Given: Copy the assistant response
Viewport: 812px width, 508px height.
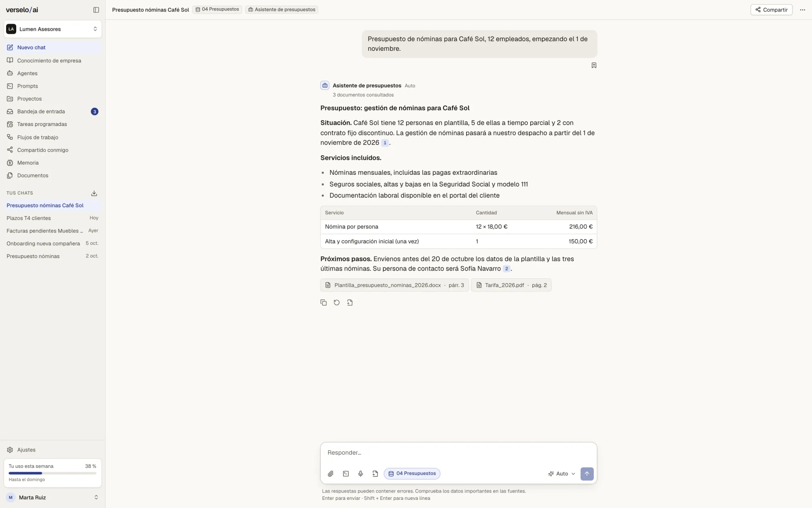Looking at the screenshot, I should point(324,302).
